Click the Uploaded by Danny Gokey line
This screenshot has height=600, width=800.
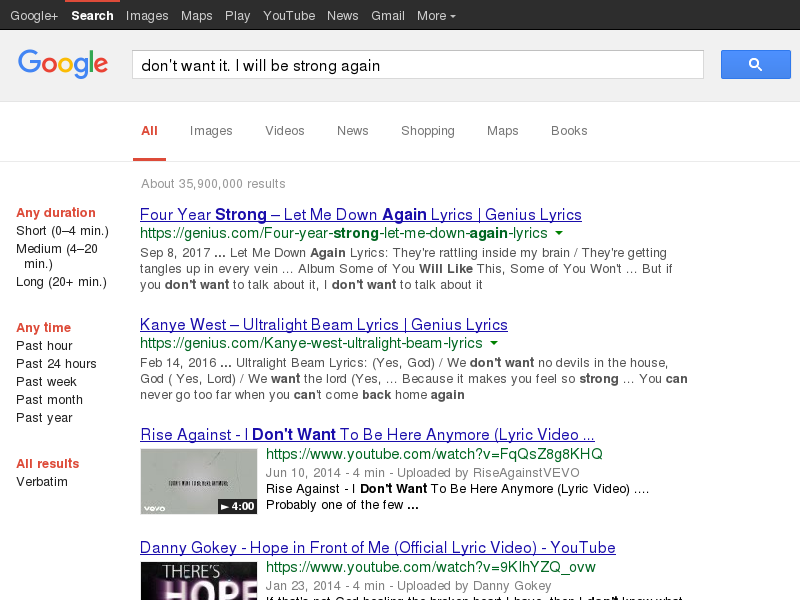[x=408, y=586]
